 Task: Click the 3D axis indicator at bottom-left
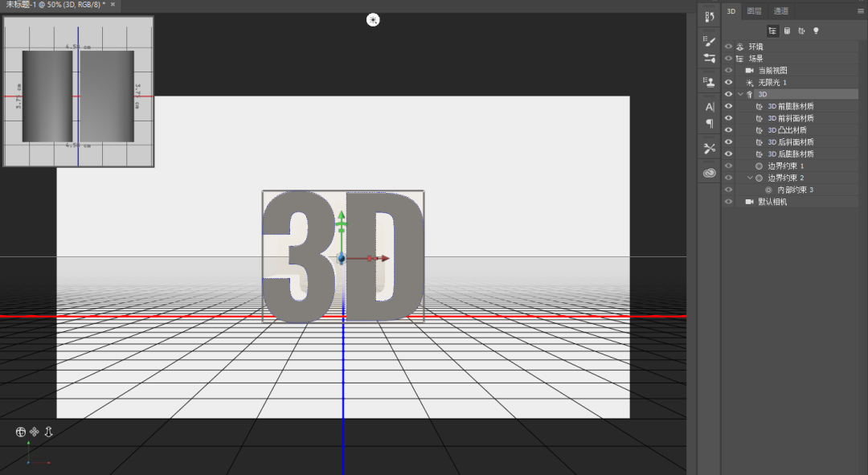pyautogui.click(x=37, y=452)
